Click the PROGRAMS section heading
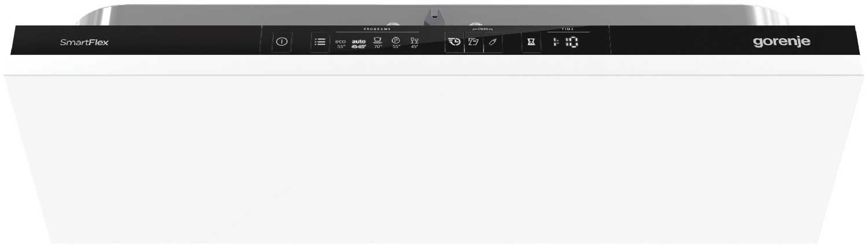This screenshot has width=868, height=247. pos(377,29)
